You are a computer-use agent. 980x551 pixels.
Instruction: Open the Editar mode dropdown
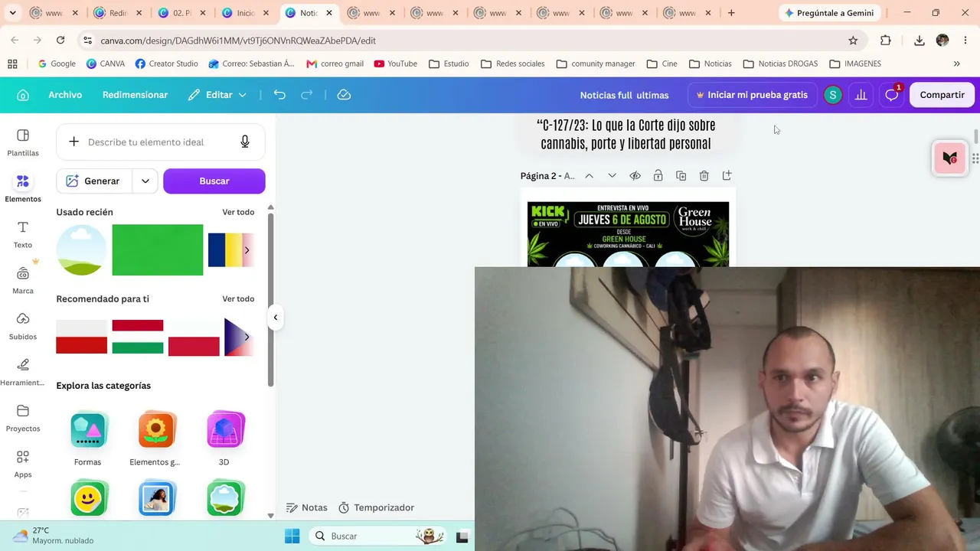coord(217,95)
